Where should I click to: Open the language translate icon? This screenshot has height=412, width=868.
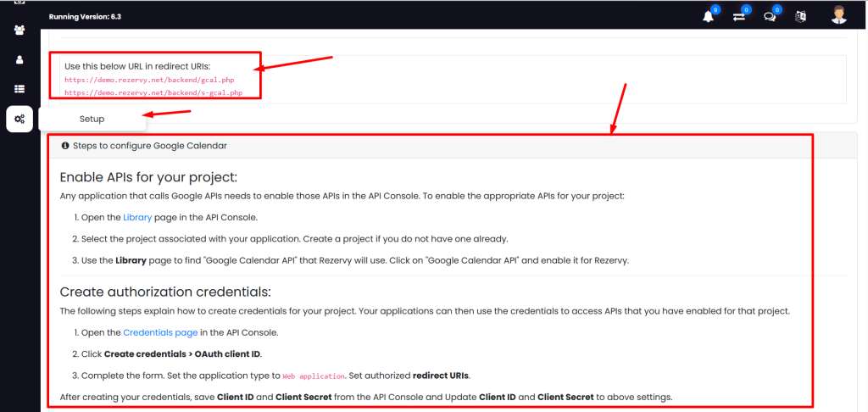coord(800,17)
